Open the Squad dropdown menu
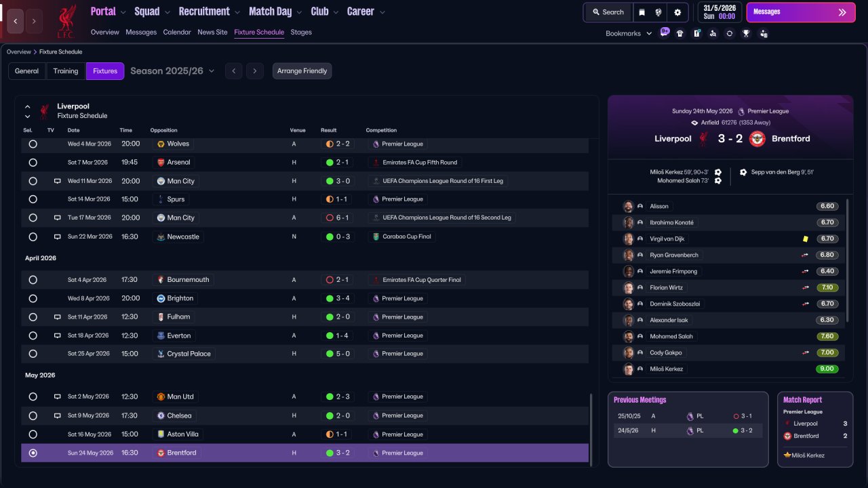868x488 pixels. point(153,12)
